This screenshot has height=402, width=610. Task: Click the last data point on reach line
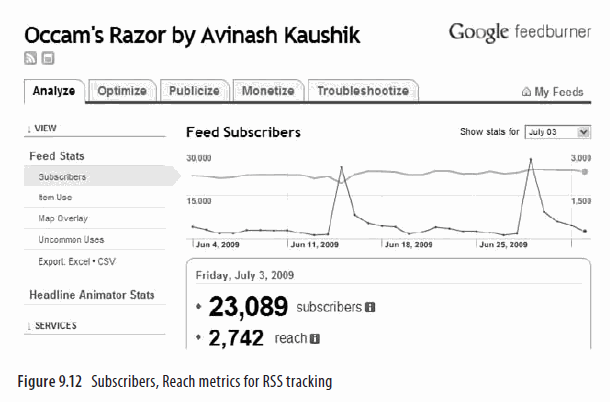(585, 231)
